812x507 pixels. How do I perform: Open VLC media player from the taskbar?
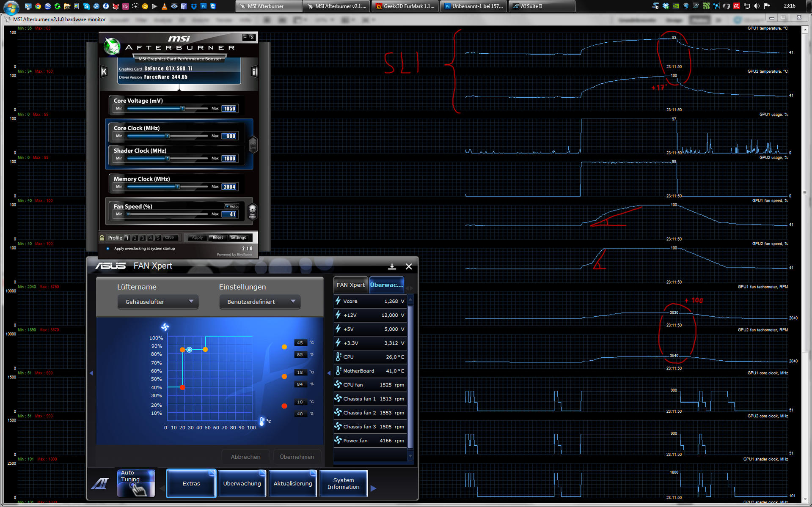tap(164, 6)
